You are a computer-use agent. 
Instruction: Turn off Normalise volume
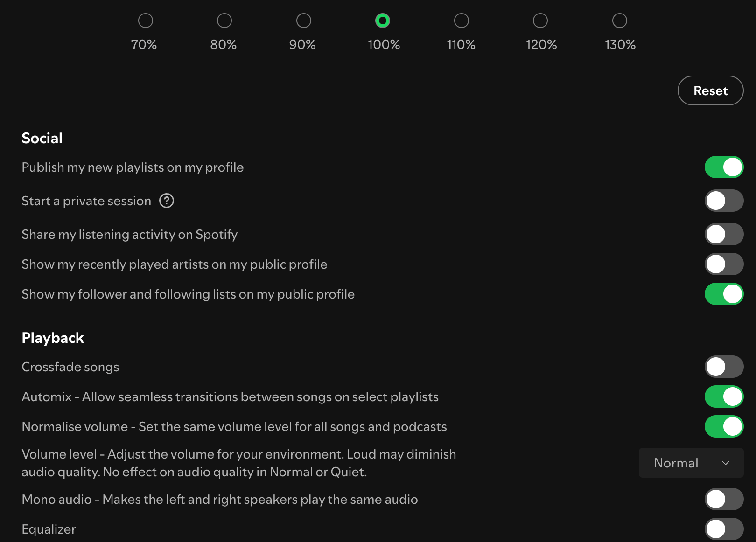(x=724, y=426)
